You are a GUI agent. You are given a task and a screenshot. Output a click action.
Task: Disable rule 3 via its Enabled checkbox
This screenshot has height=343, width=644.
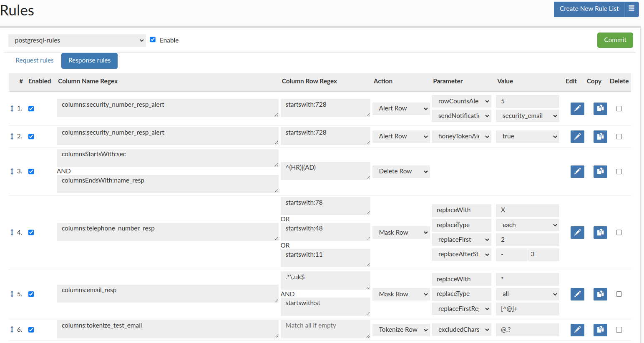tap(31, 171)
